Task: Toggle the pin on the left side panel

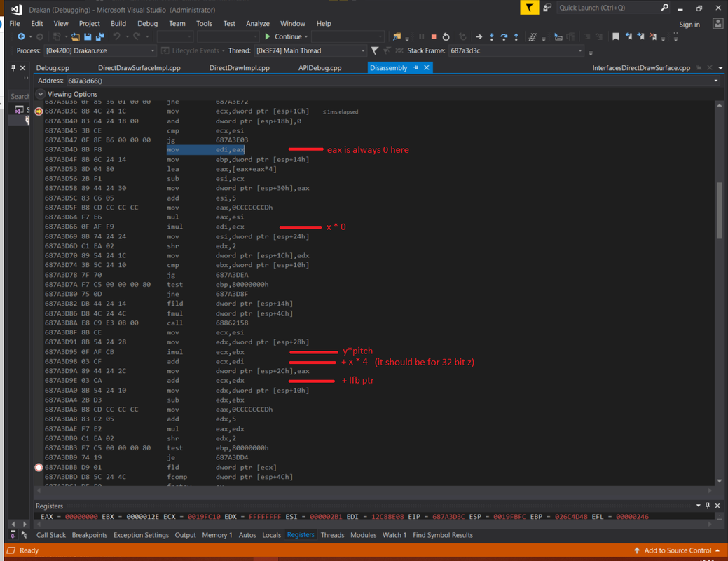Action: click(x=13, y=68)
